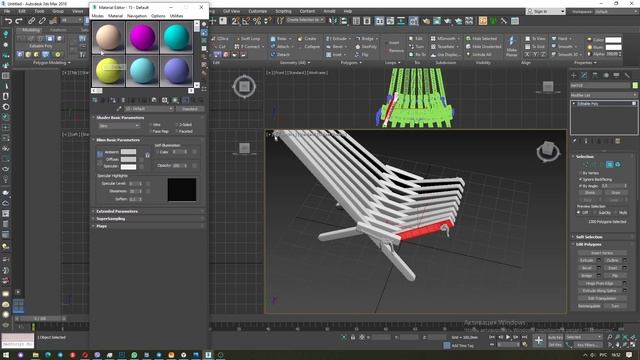
Task: Click the Select and Link chain icon
Action: [31, 20]
